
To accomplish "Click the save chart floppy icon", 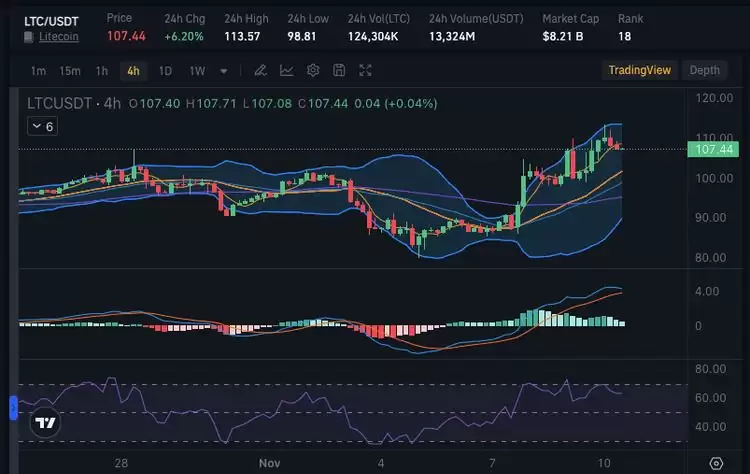I will coord(339,71).
